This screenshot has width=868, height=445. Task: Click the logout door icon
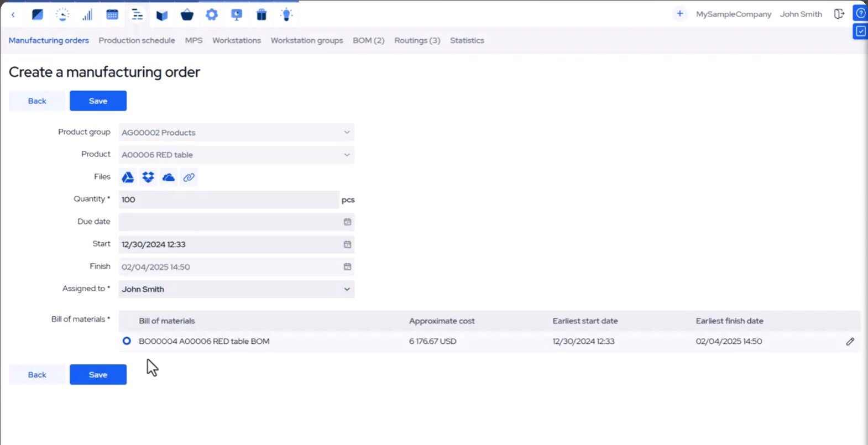point(839,14)
